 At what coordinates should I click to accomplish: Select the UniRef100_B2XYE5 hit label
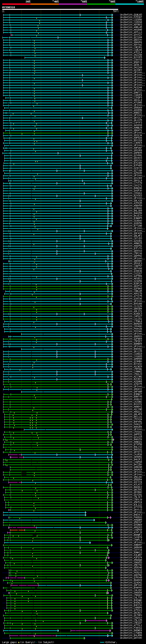[x=131, y=58]
